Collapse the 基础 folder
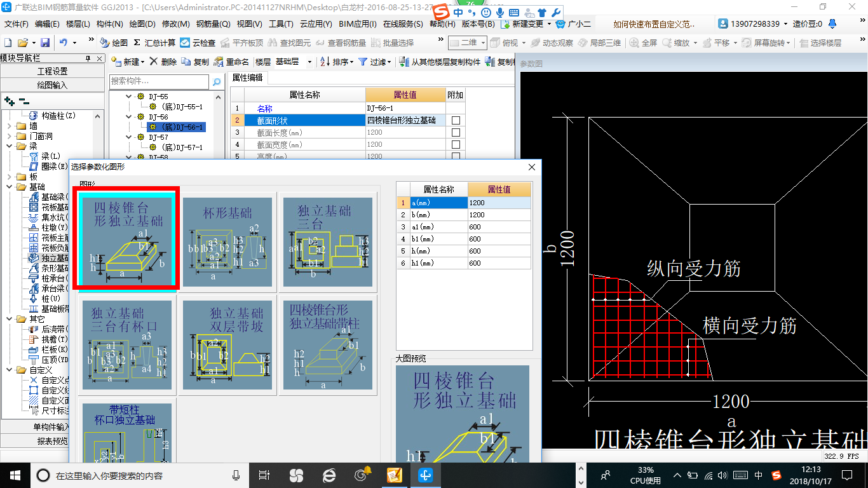Screen dimensions: 868x488 pos(9,187)
